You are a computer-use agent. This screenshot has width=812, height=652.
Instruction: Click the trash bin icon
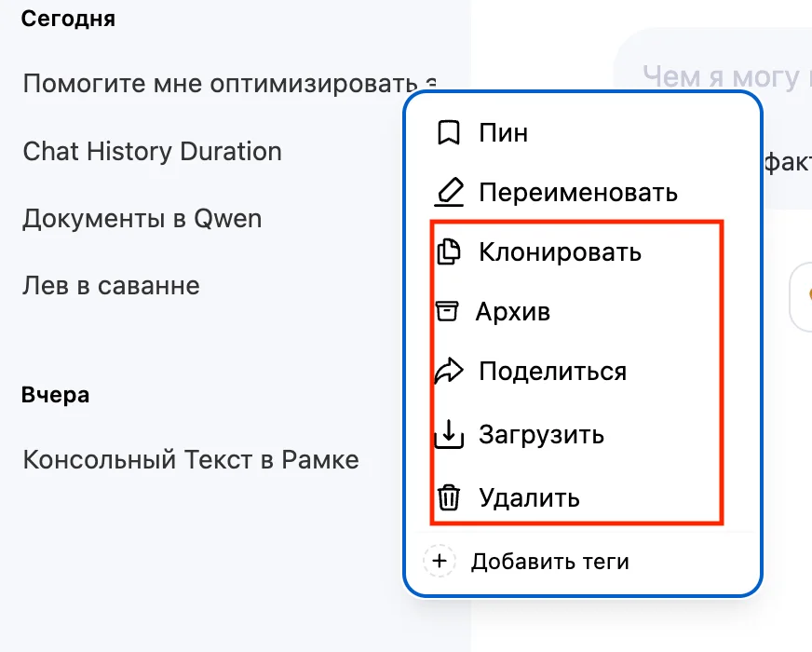[449, 498]
